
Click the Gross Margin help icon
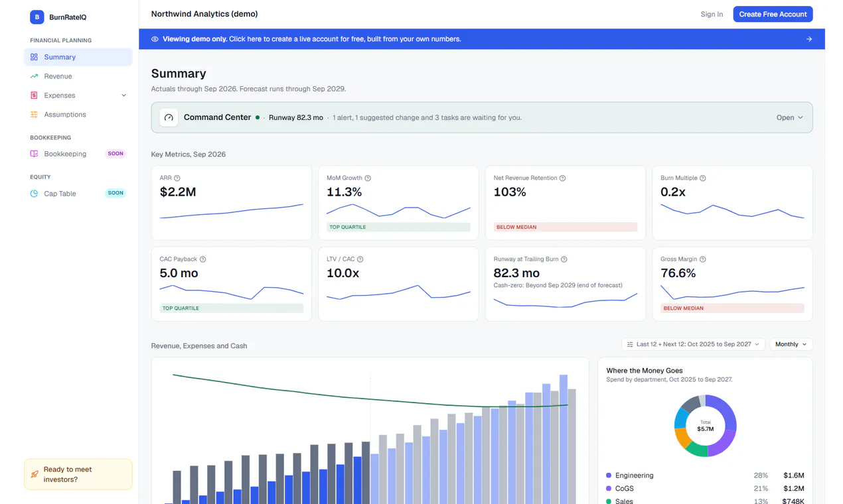pos(703,259)
